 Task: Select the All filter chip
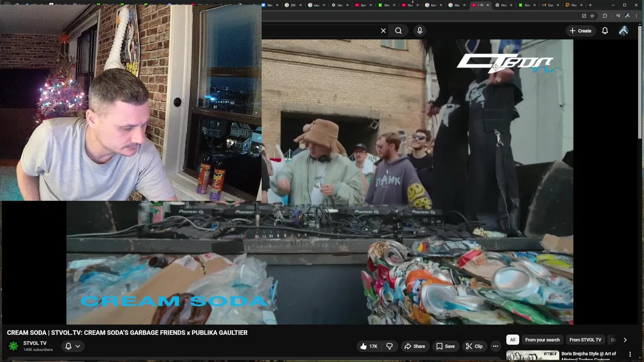[x=513, y=340]
